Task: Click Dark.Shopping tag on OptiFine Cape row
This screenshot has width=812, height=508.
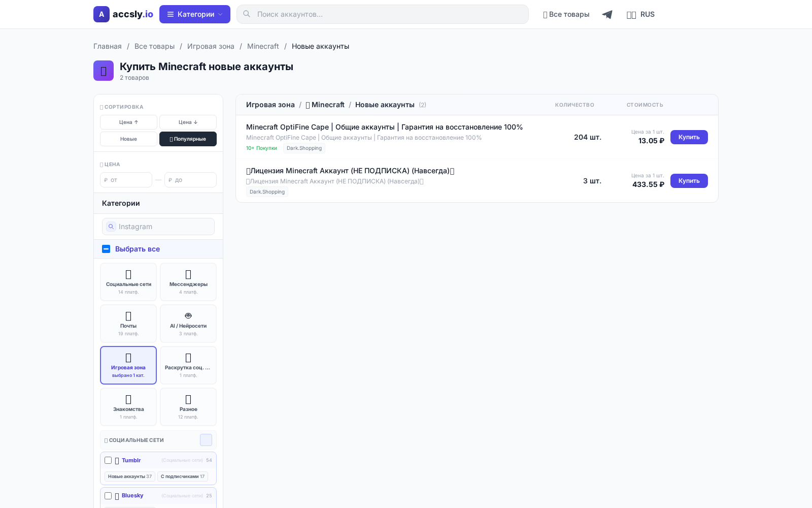Action: pyautogui.click(x=304, y=148)
